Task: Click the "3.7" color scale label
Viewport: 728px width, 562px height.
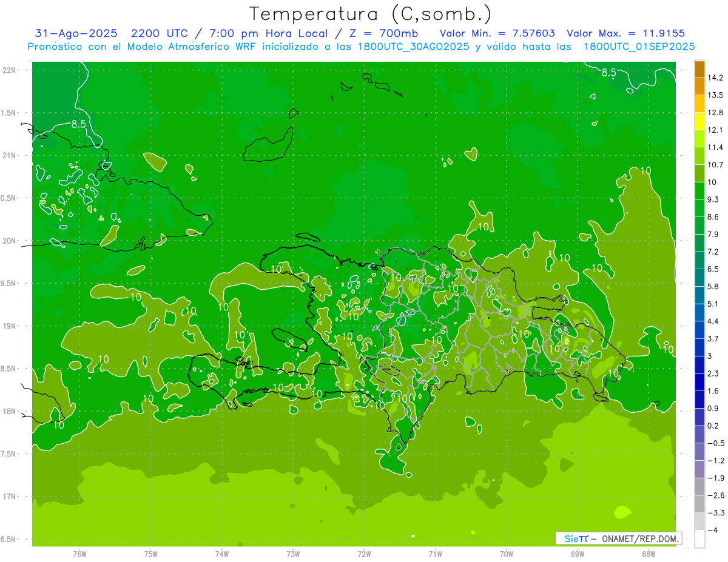Action: pos(713,338)
